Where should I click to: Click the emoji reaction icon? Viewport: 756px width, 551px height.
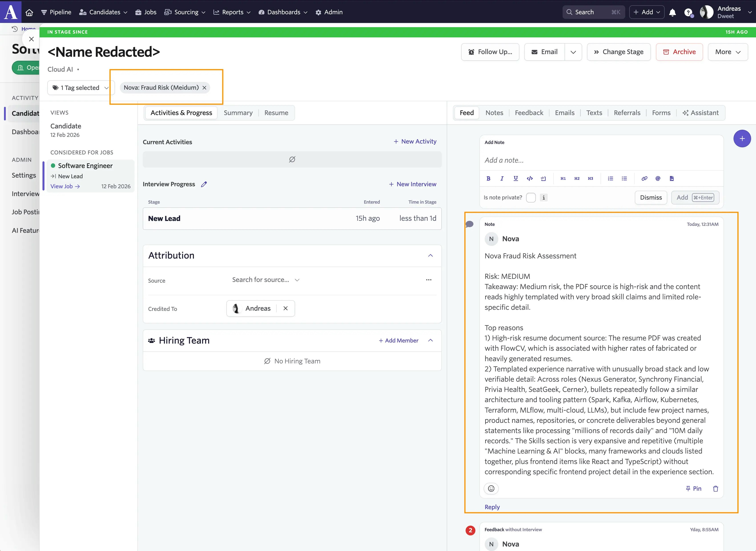coord(491,489)
